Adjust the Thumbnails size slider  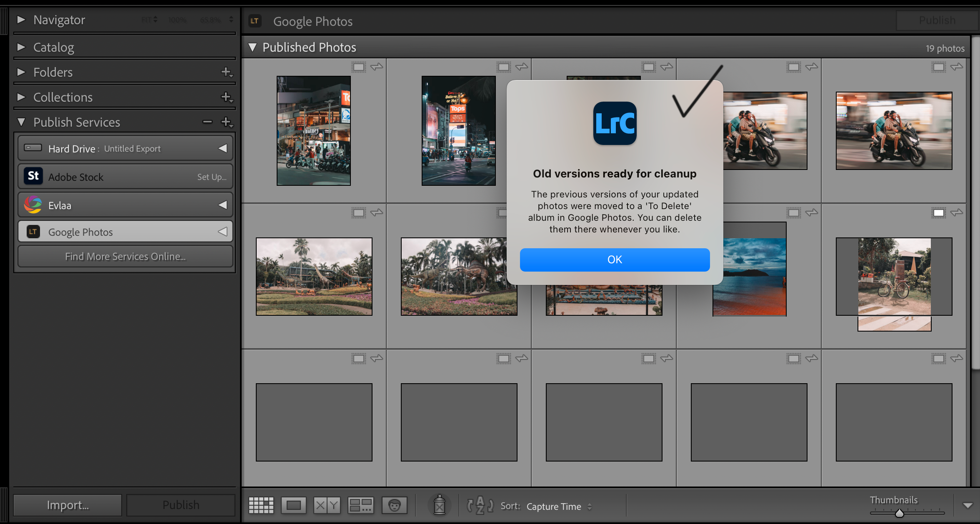[x=899, y=513]
